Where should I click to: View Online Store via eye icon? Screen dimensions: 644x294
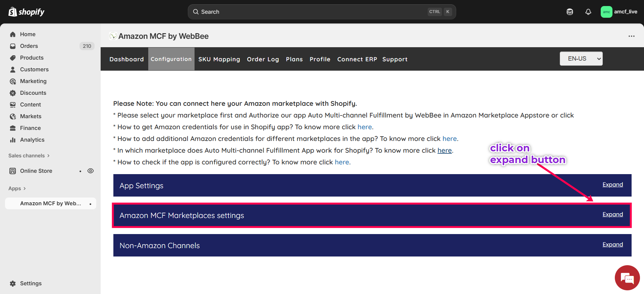[91, 171]
